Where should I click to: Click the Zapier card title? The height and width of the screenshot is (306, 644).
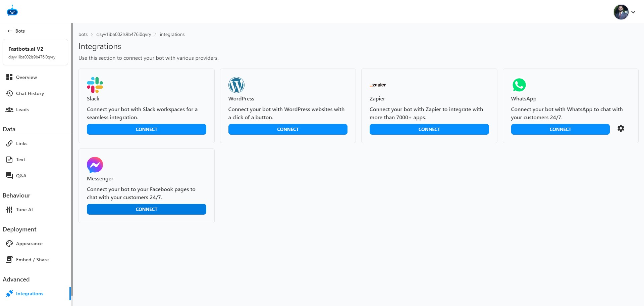coord(377,99)
